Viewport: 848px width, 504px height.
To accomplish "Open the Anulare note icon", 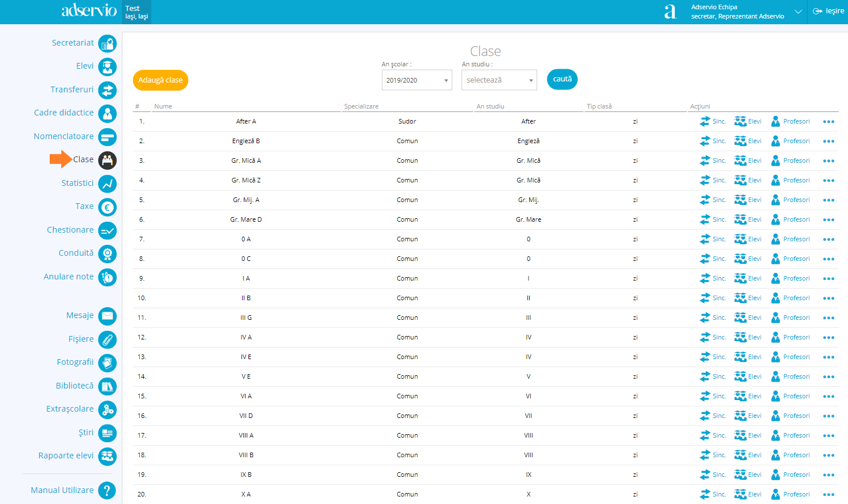I will 107,277.
